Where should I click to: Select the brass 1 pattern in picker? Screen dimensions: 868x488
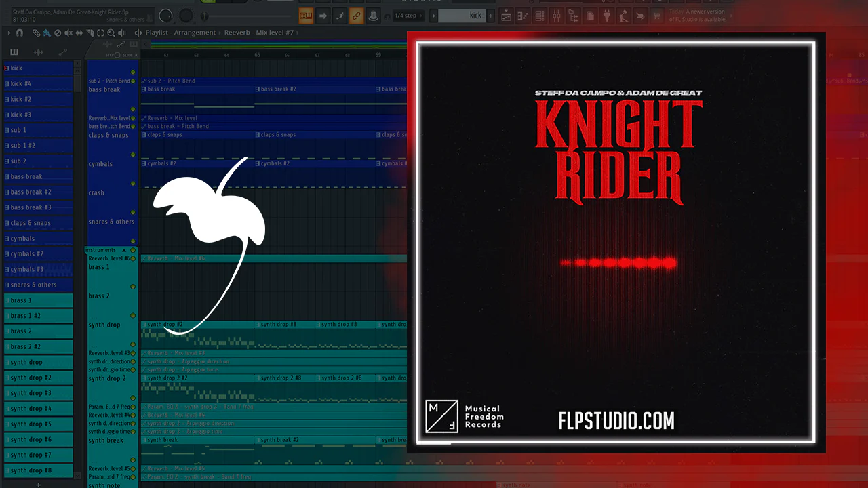(38, 300)
